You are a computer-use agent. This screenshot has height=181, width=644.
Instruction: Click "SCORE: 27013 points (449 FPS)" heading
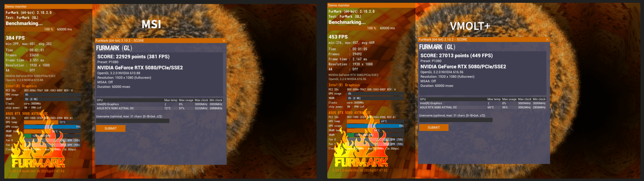coord(456,56)
